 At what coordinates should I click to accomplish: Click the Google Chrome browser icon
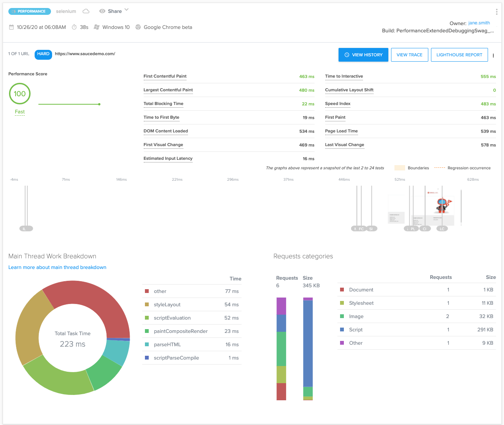[x=138, y=27]
